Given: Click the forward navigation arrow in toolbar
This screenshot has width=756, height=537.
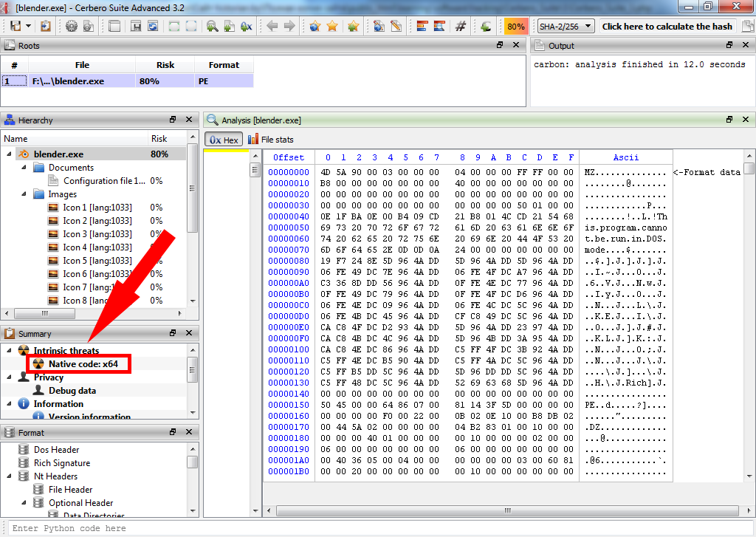Looking at the screenshot, I should point(289,27).
